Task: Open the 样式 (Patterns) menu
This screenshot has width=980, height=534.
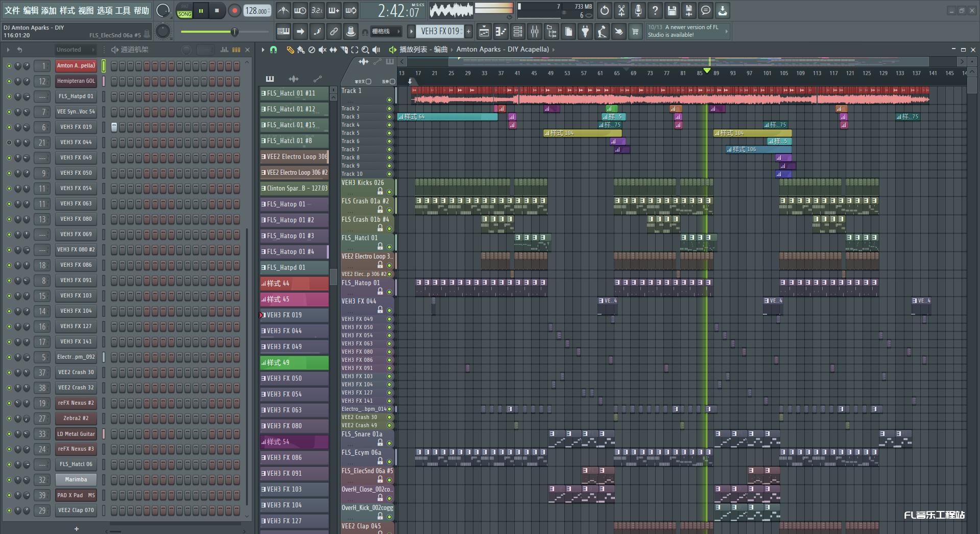Action: click(x=67, y=10)
